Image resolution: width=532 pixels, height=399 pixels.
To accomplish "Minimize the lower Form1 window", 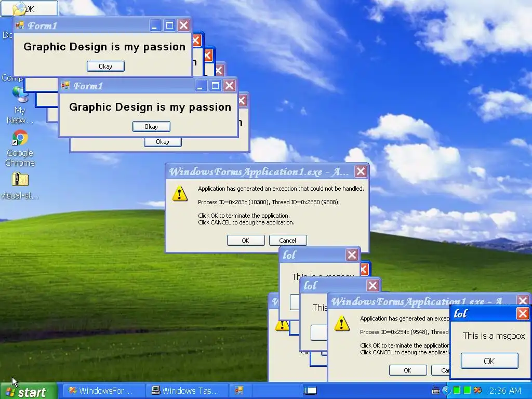I will point(201,86).
